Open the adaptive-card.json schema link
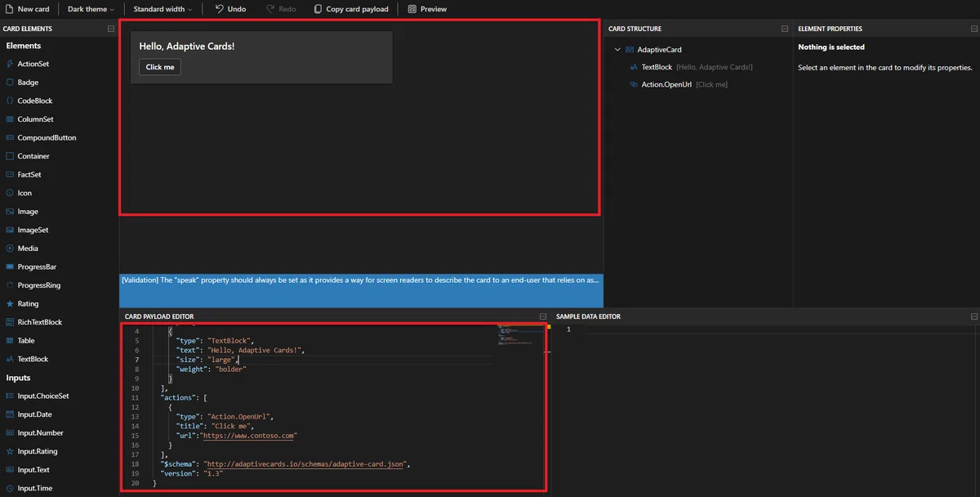980x497 pixels. click(x=305, y=463)
